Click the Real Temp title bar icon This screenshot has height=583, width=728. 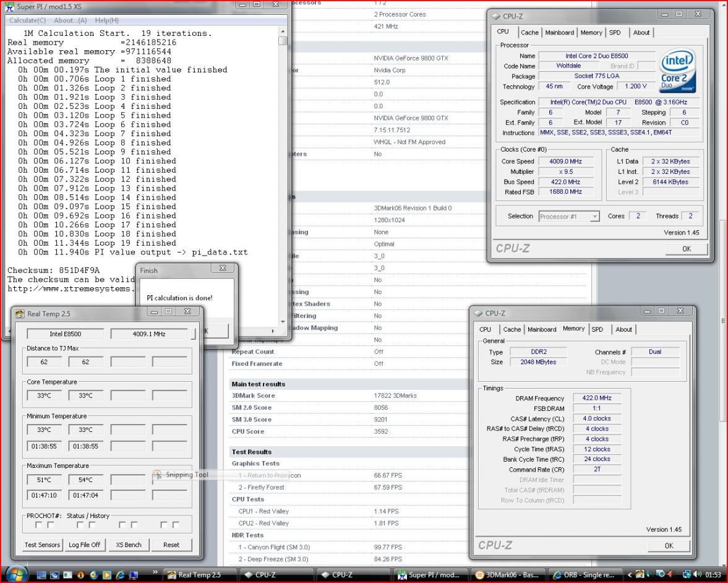coord(20,314)
